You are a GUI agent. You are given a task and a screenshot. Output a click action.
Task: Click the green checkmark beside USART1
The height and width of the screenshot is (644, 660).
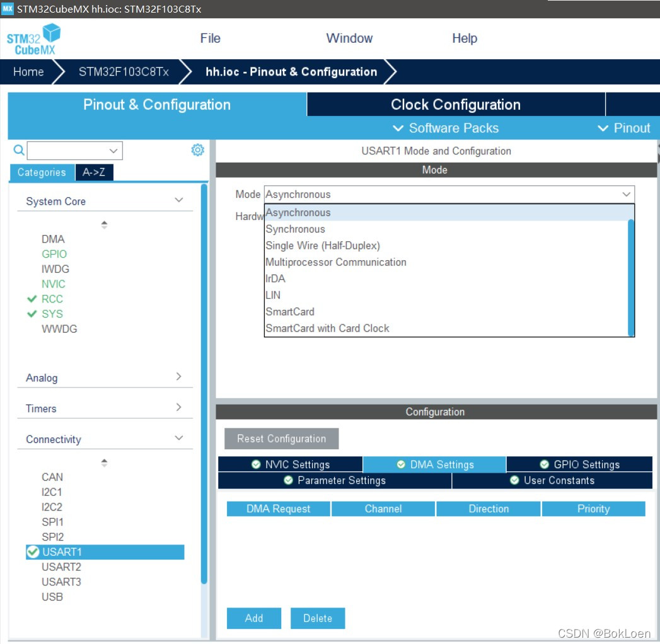33,552
